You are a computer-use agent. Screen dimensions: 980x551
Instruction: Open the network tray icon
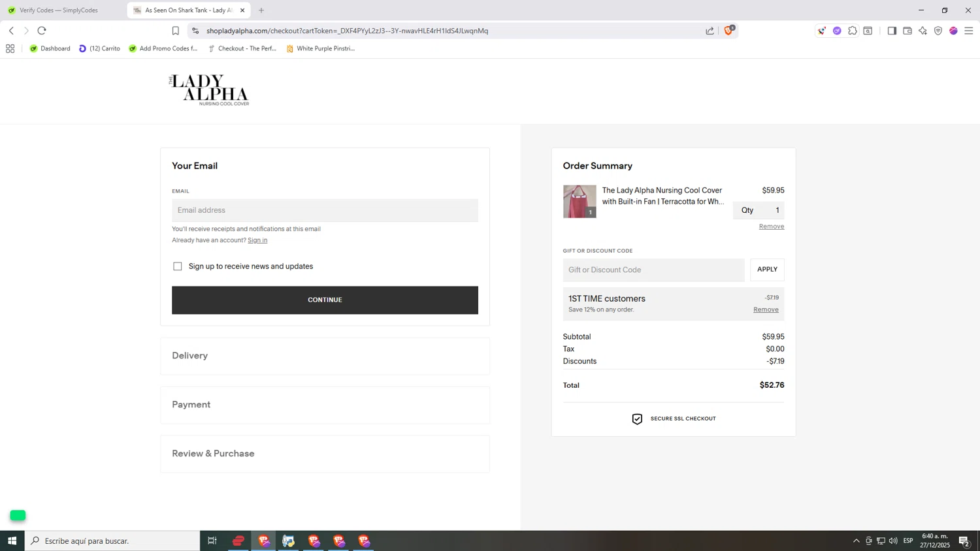[x=881, y=541]
